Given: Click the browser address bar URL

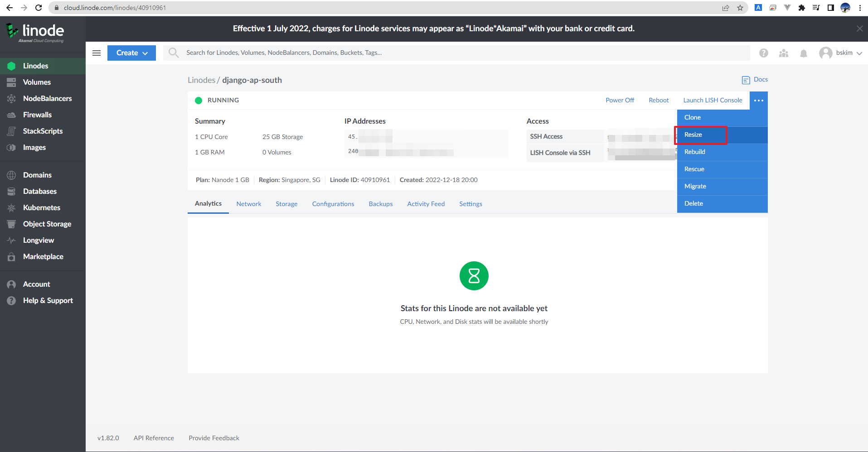Looking at the screenshot, I should 115,8.
